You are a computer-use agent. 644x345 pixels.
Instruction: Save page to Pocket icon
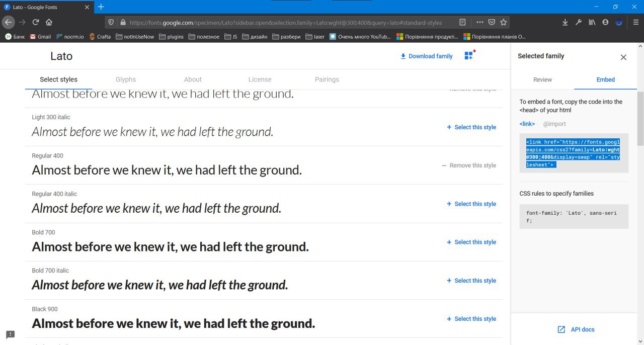click(492, 22)
